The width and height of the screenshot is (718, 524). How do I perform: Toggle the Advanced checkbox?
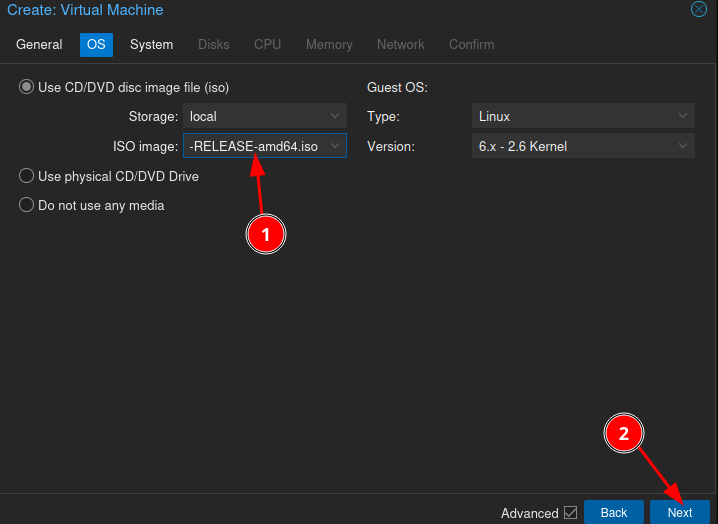570,513
